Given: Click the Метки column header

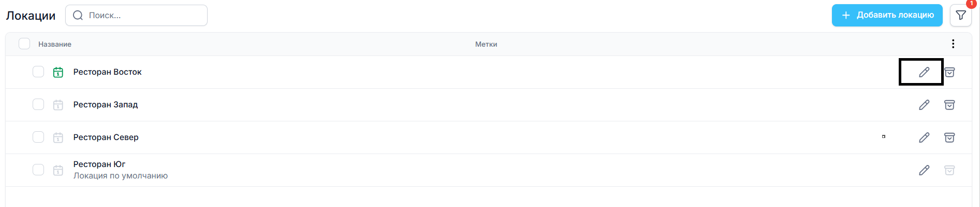Looking at the screenshot, I should [486, 44].
